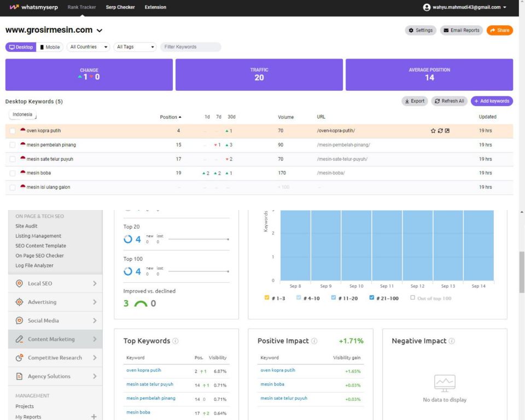Click the improved vs. declined gauge icon
525x420 pixels.
point(141,304)
